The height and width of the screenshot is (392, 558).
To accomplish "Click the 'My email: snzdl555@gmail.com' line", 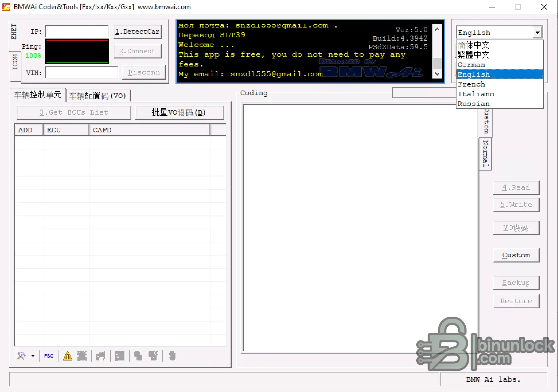I will (x=250, y=74).
